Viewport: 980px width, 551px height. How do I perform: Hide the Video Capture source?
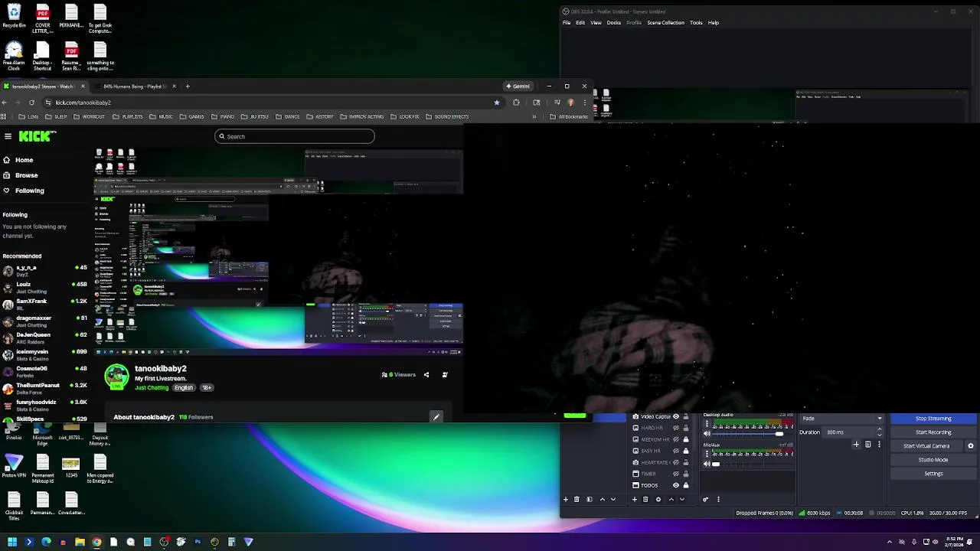(675, 416)
